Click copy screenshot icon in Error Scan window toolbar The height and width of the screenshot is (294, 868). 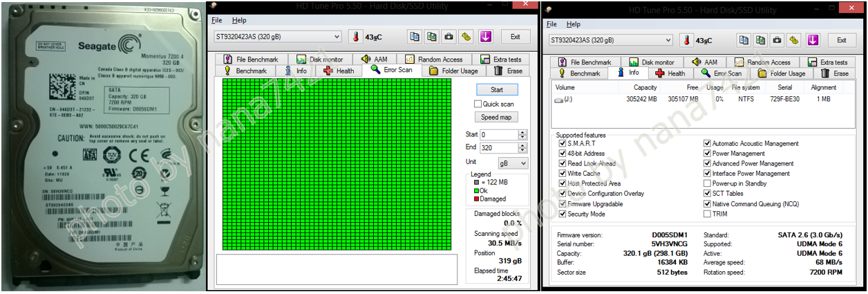click(x=431, y=37)
